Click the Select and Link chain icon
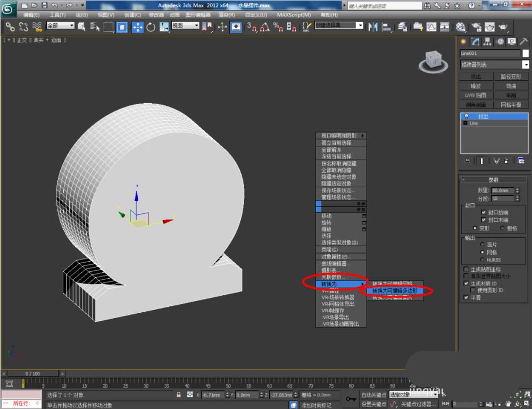 (x=10, y=26)
